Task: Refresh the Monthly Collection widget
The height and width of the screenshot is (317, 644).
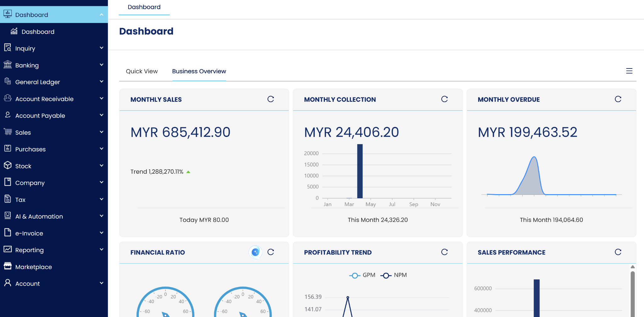Action: (444, 99)
